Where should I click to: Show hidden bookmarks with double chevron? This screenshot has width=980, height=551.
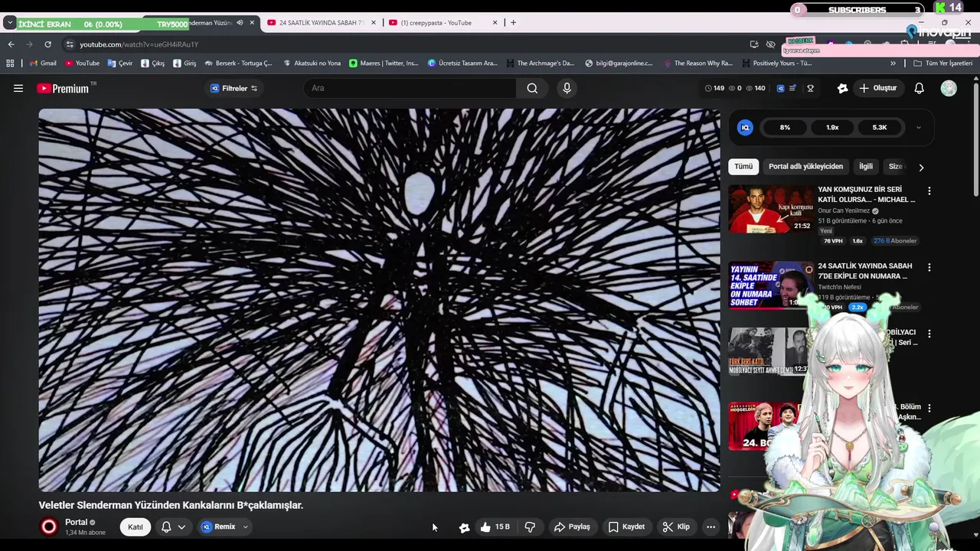click(893, 64)
